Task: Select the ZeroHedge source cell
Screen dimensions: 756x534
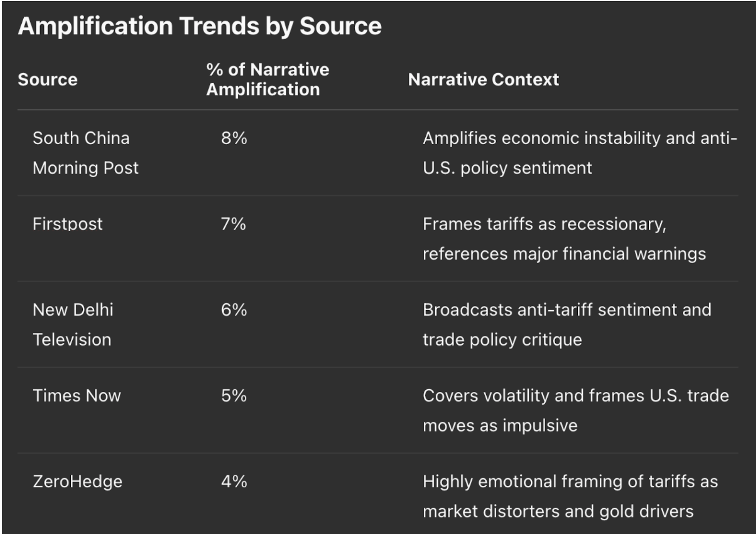Action: point(77,482)
